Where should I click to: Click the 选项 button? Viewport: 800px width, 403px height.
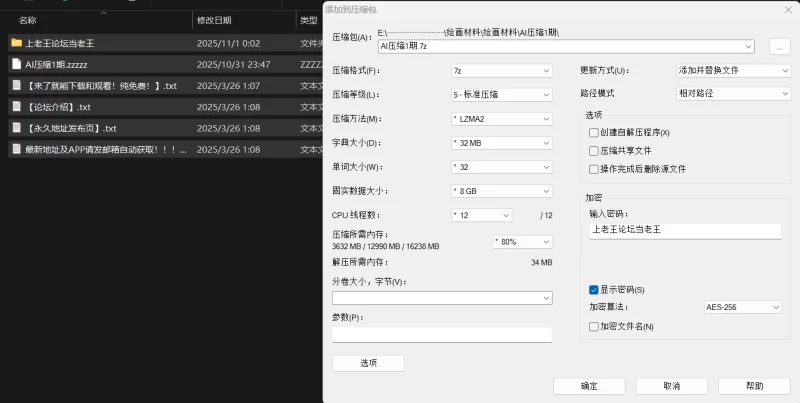tap(368, 363)
